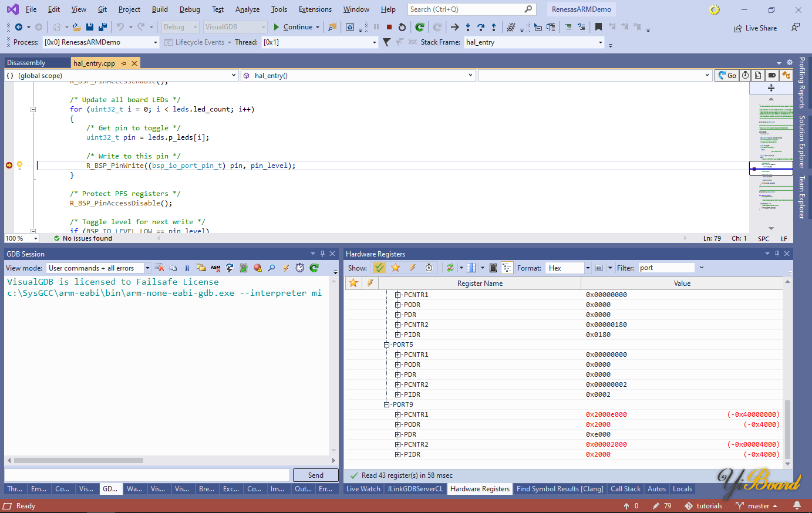This screenshot has width=812, height=513.
Task: Open the View mode dropdown in GDB Session
Action: [99, 268]
